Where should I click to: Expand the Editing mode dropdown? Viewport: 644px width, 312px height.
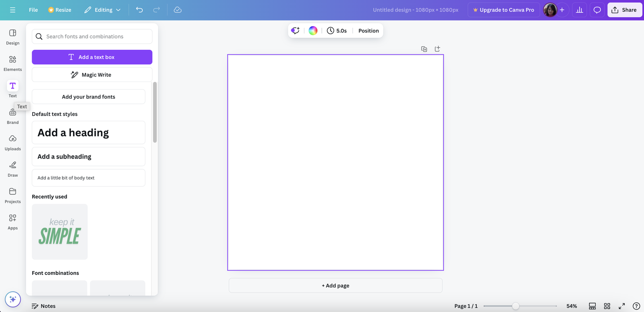[x=103, y=10]
